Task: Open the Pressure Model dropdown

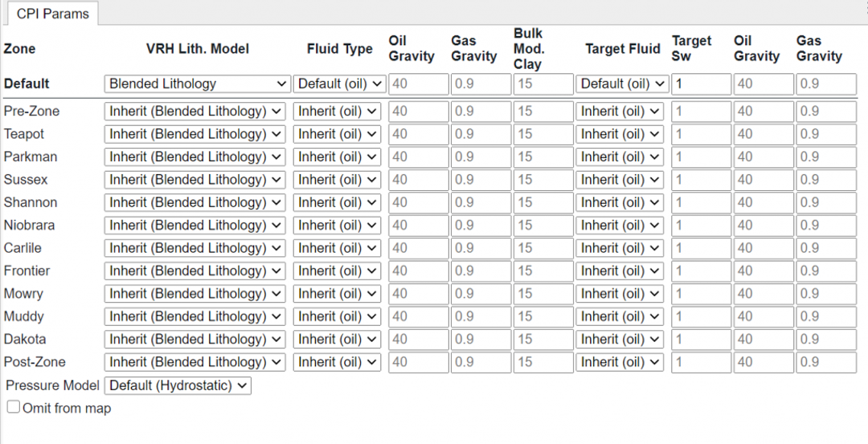Action: pyautogui.click(x=178, y=385)
